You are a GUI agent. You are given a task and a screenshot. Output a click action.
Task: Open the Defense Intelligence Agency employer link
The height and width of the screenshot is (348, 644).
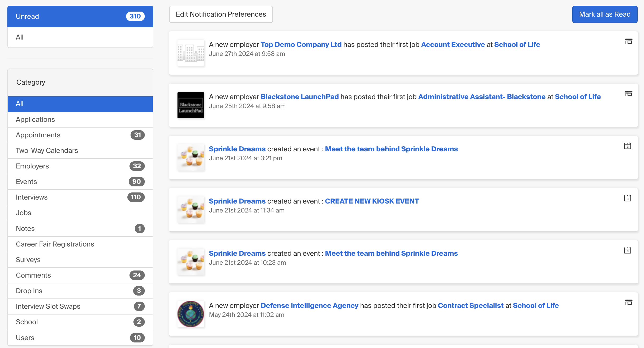coord(309,306)
